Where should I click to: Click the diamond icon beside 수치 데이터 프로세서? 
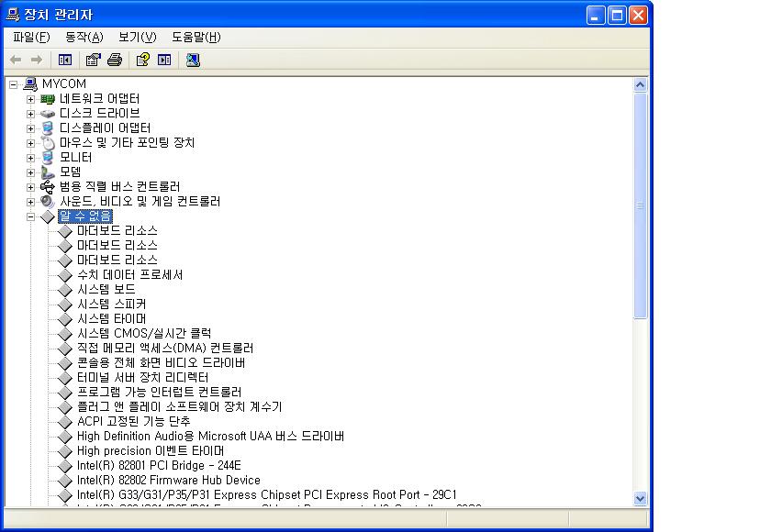coord(65,275)
